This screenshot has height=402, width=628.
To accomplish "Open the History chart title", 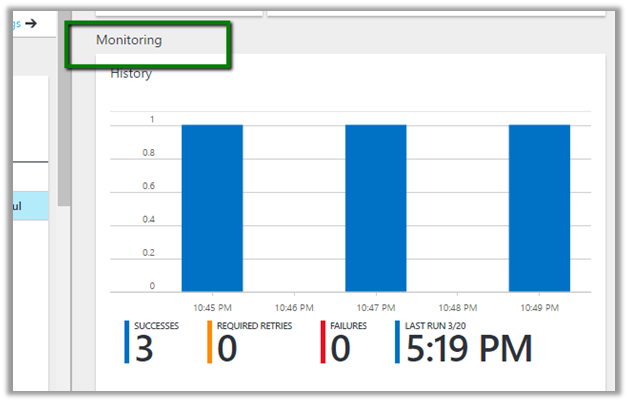I will [x=131, y=74].
